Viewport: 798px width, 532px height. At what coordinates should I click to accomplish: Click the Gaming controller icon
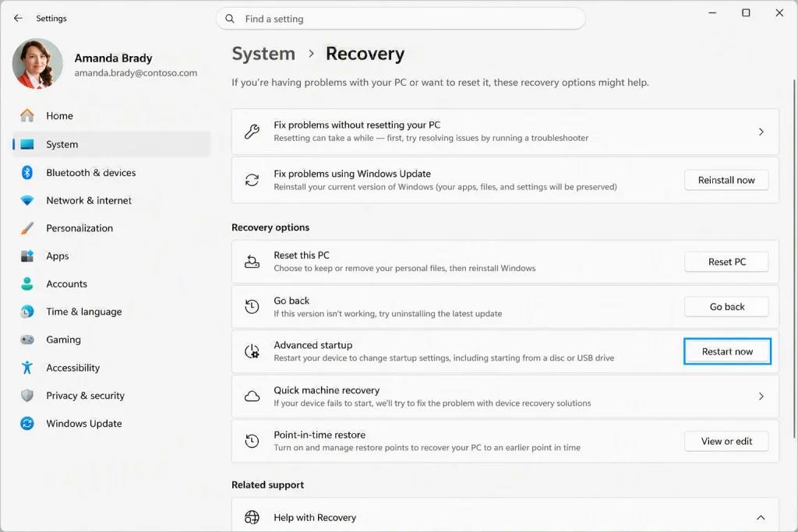(27, 340)
